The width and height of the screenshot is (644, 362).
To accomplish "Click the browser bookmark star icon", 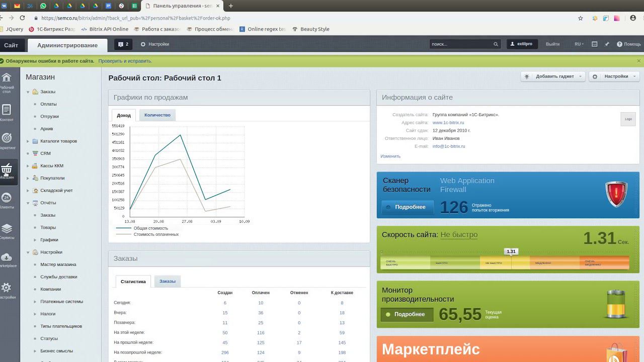I will [581, 18].
